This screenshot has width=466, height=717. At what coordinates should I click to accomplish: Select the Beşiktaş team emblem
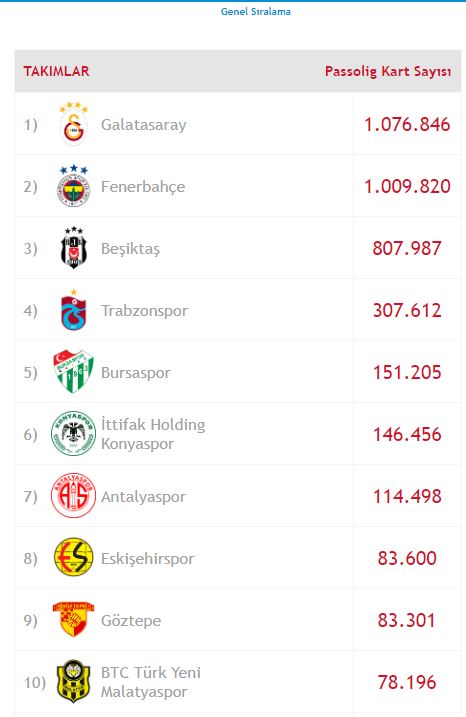(73, 247)
